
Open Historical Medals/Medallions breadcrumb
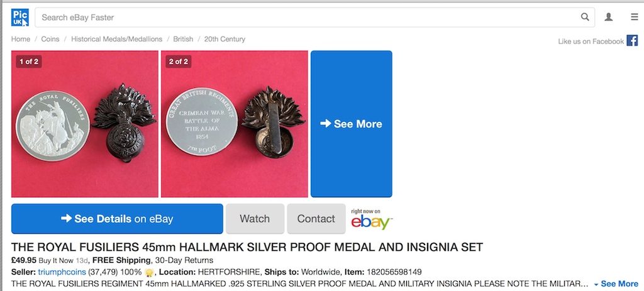[x=116, y=40]
